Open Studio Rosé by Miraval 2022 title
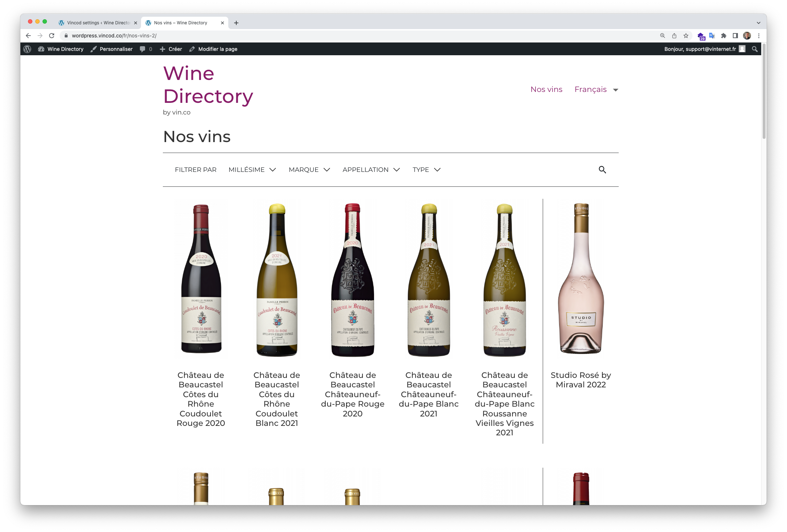 (x=581, y=380)
